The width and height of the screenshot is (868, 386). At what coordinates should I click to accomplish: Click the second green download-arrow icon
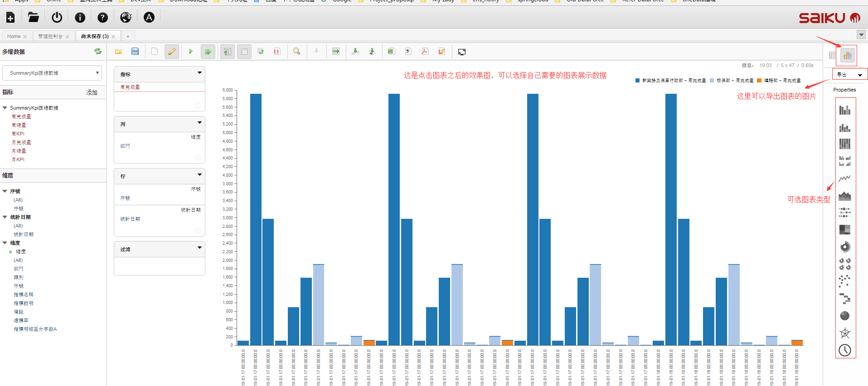pos(372,52)
